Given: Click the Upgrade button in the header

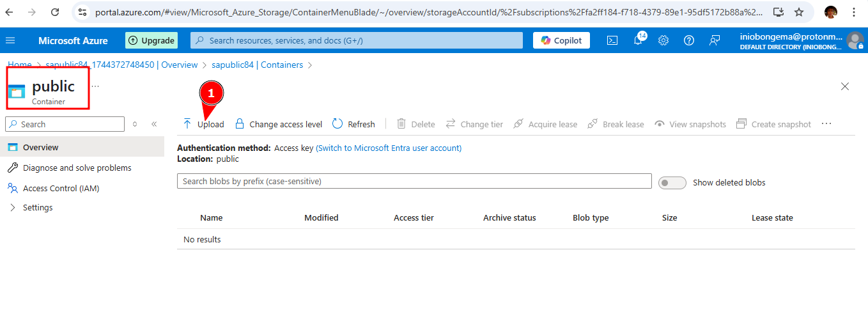Looking at the screenshot, I should 151,40.
